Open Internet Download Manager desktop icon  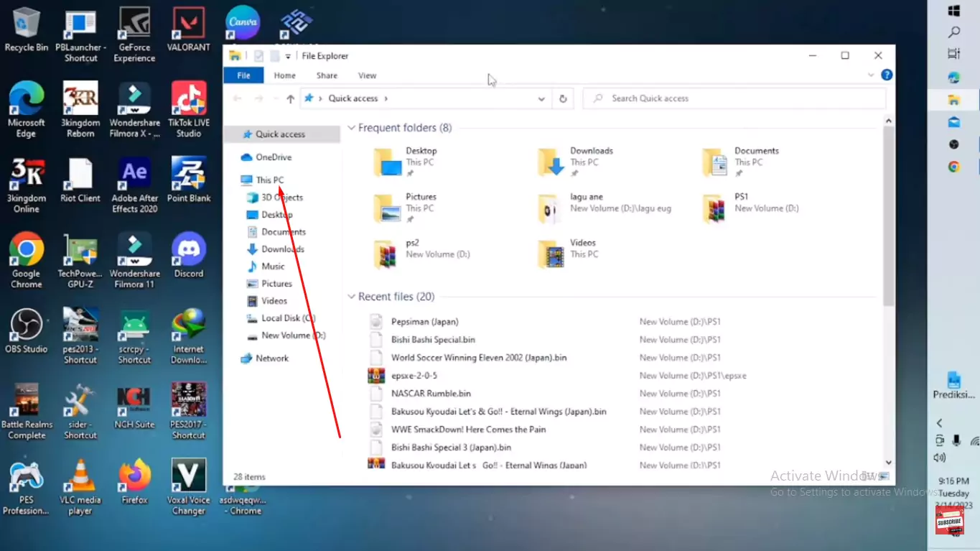pyautogui.click(x=189, y=336)
